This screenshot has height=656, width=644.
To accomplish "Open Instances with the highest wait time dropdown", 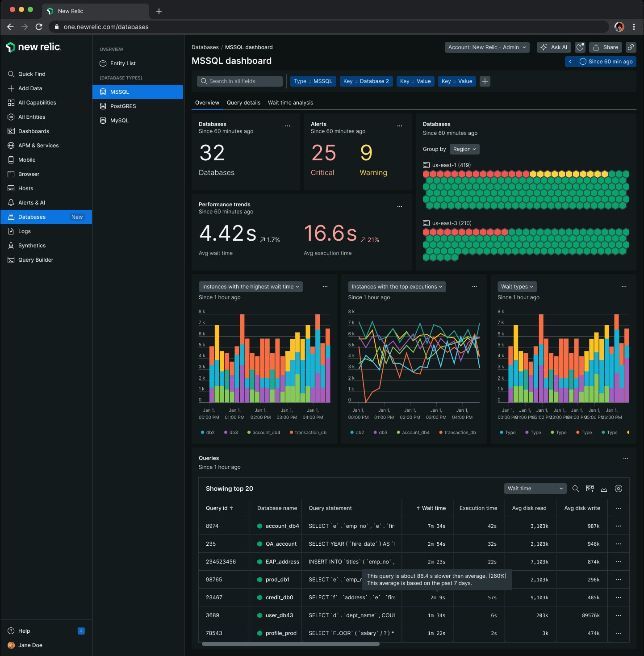I will point(251,287).
